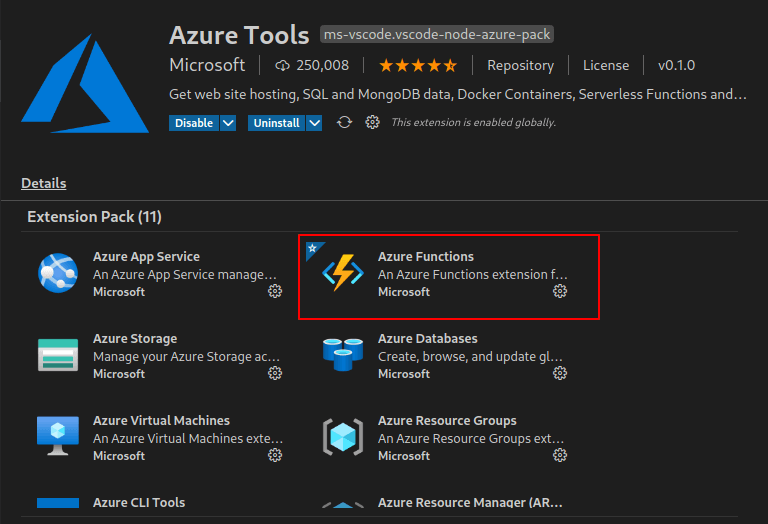Click 'An Azure Resource Groups ext…' description

[x=471, y=438]
